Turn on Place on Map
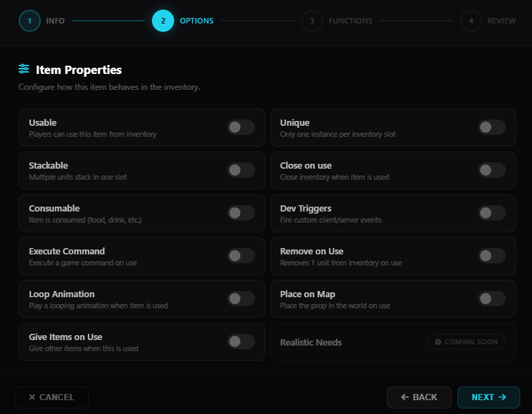This screenshot has height=414, width=532. 492,299
